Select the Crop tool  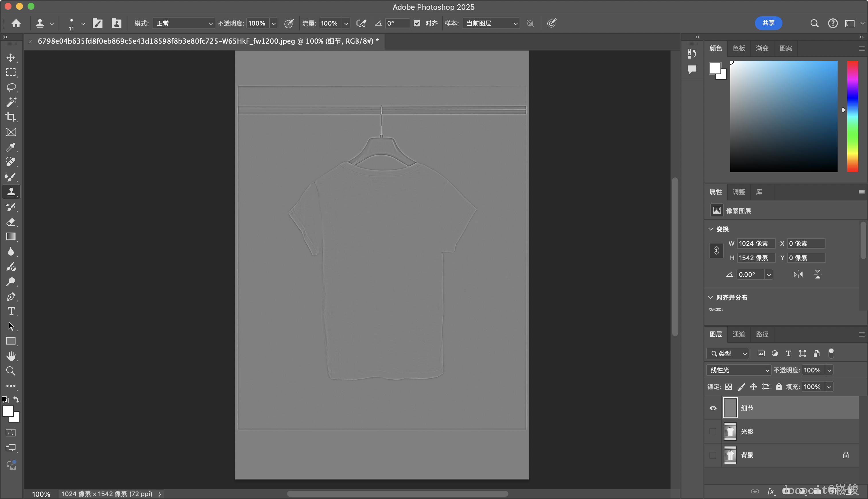[x=11, y=117]
